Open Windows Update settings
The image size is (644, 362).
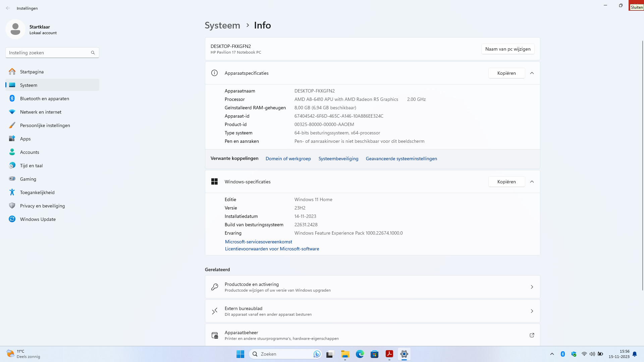52,219
